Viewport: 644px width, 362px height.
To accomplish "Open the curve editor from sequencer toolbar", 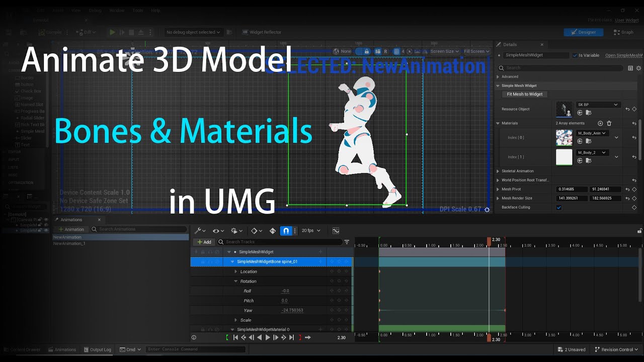I will point(336,231).
